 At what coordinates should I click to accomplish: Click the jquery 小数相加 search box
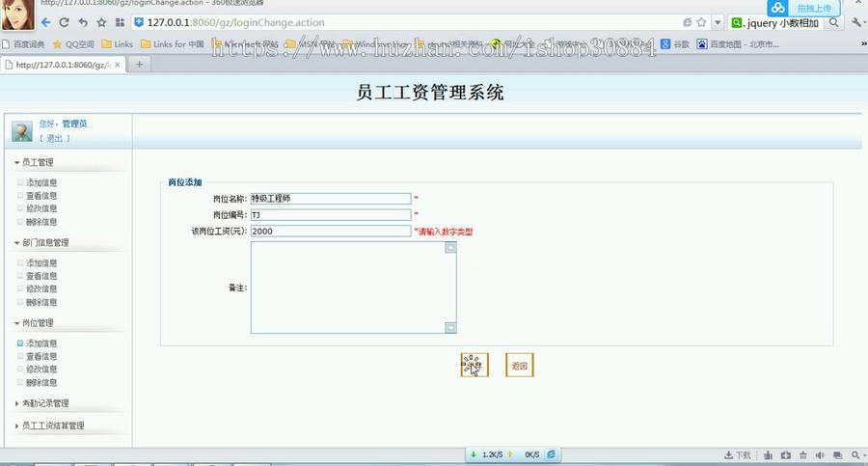pos(783,23)
